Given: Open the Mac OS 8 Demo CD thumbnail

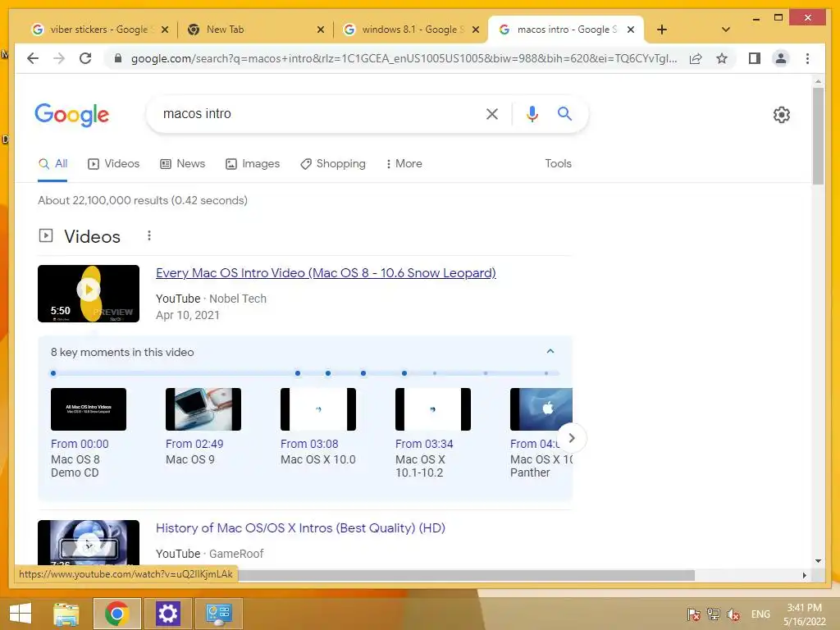Looking at the screenshot, I should pyautogui.click(x=89, y=409).
